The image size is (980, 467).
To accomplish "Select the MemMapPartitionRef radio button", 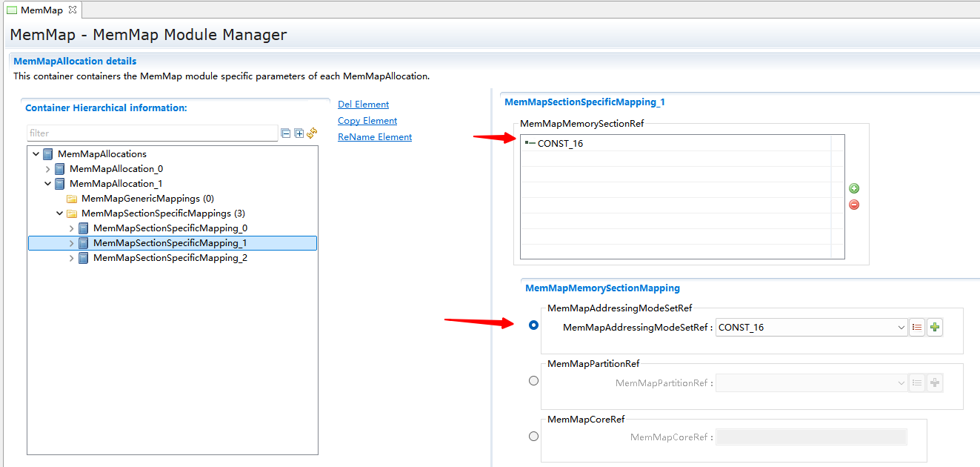I will pyautogui.click(x=534, y=381).
